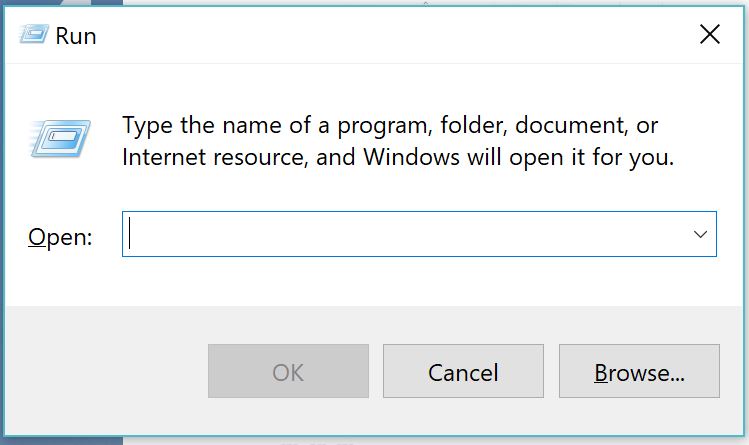Place the cursor in the Open combo box

[406, 234]
